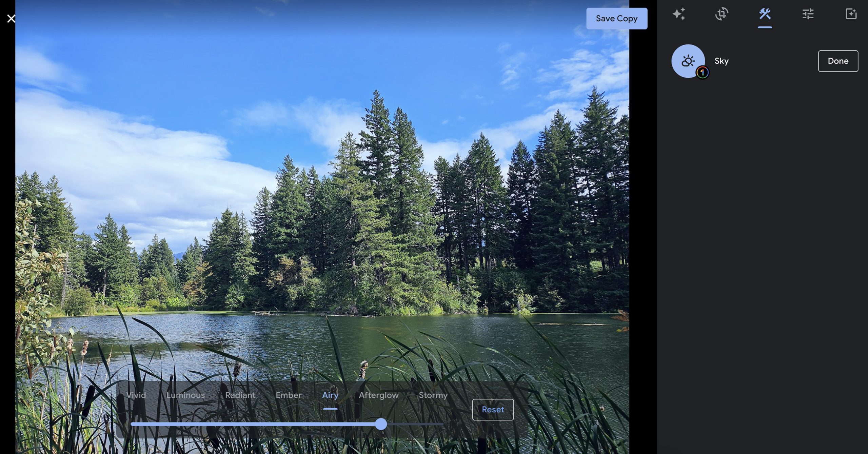Select the Crop and Rotate tool

pyautogui.click(x=722, y=14)
